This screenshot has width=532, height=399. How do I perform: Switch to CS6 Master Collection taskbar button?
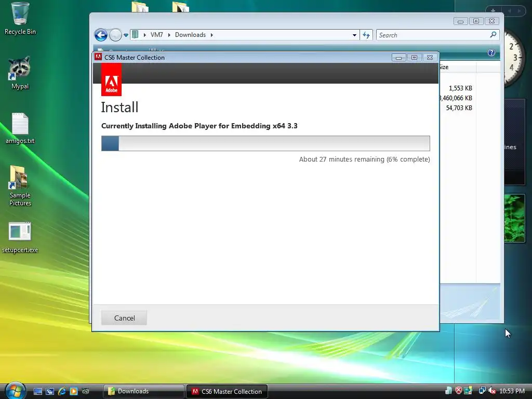[227, 391]
